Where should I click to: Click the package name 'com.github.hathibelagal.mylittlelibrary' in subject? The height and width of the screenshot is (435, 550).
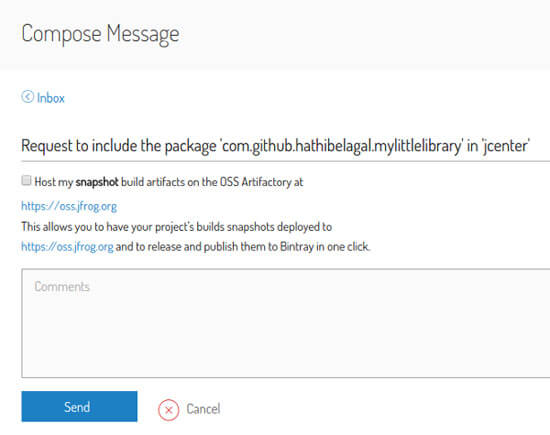point(342,146)
